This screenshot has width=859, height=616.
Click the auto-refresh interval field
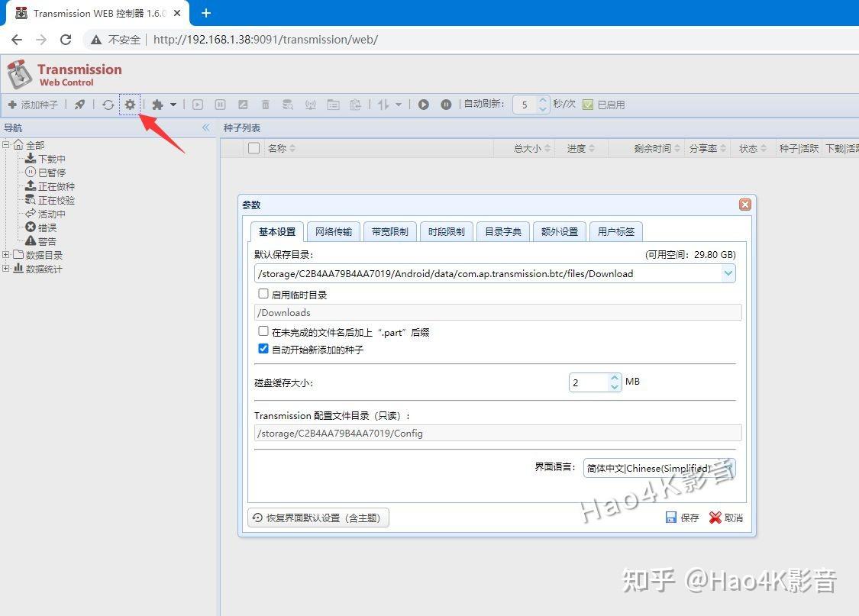pos(525,105)
